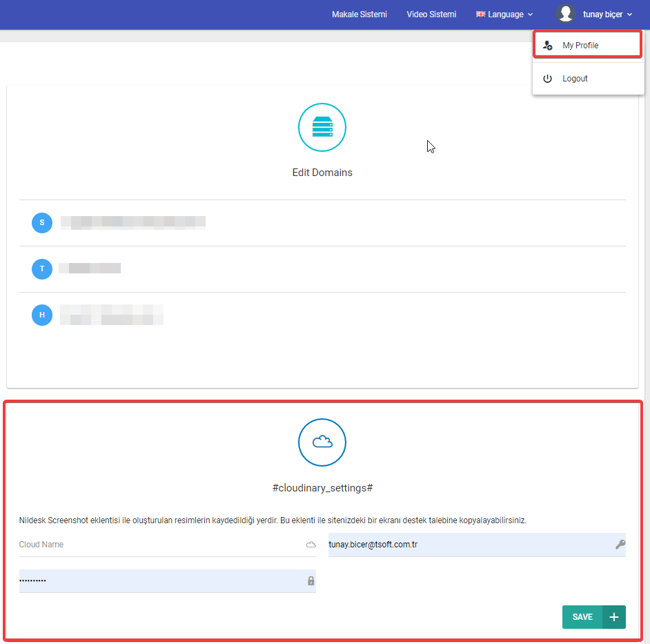Viewport: 650px width, 644px height.
Task: Click the blue T domain avatar
Action: pos(42,269)
